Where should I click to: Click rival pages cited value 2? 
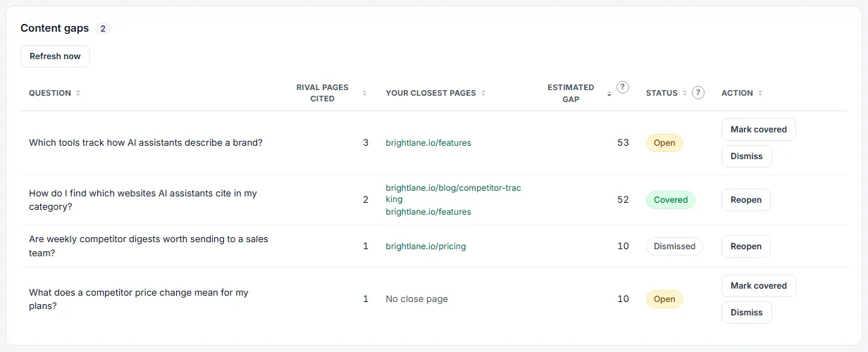point(366,200)
